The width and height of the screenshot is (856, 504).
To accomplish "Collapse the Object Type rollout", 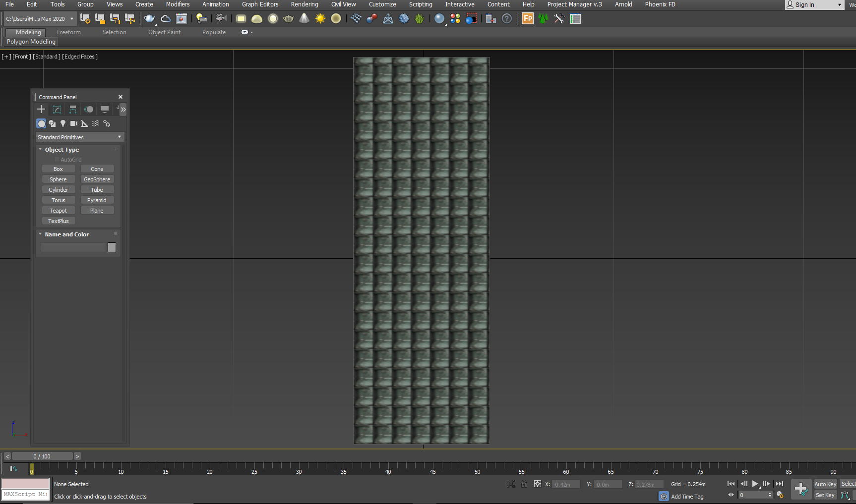I will point(40,149).
